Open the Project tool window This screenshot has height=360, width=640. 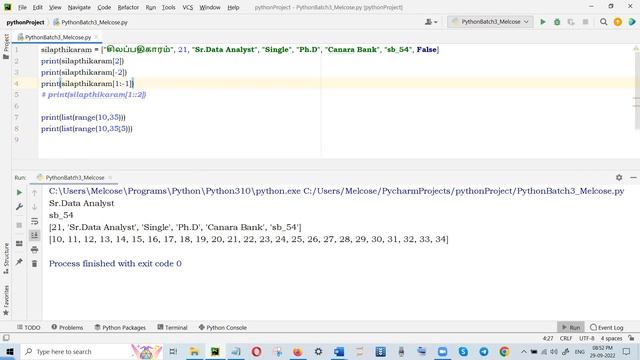tap(6, 47)
